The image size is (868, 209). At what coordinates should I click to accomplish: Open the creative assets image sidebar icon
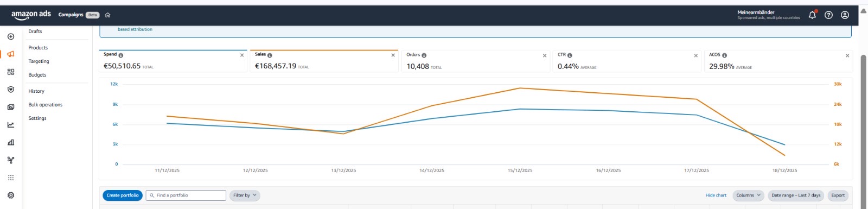pyautogui.click(x=11, y=107)
